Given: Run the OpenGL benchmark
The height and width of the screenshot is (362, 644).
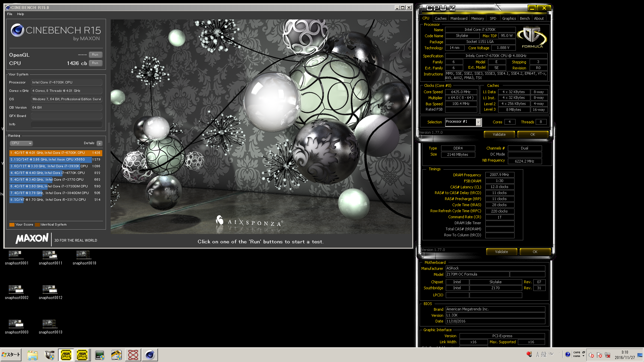Looking at the screenshot, I should (95, 55).
